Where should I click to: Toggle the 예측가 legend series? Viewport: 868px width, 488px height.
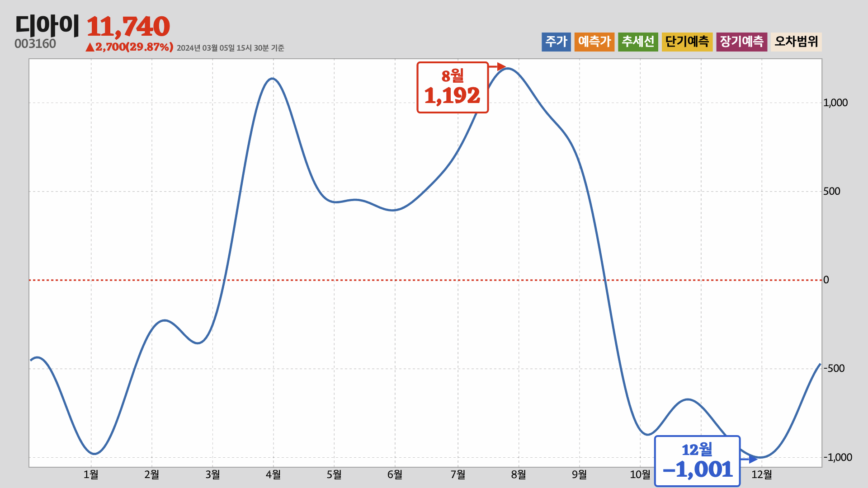[594, 42]
